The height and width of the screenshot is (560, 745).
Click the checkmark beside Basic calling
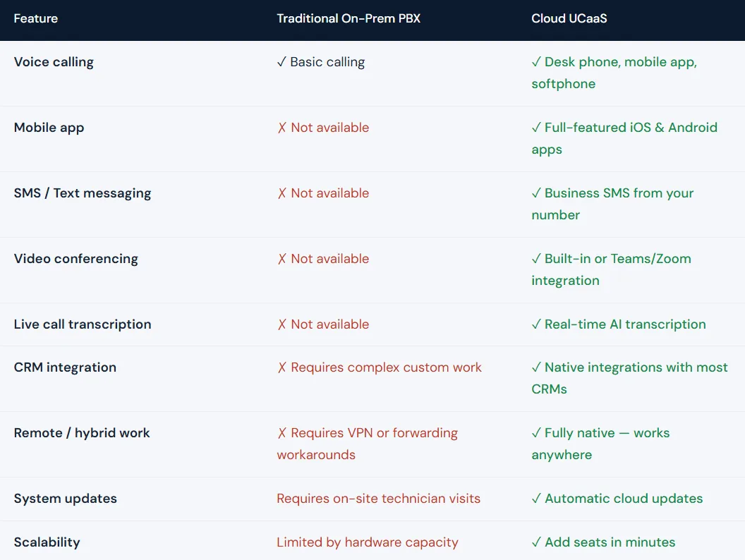point(281,62)
